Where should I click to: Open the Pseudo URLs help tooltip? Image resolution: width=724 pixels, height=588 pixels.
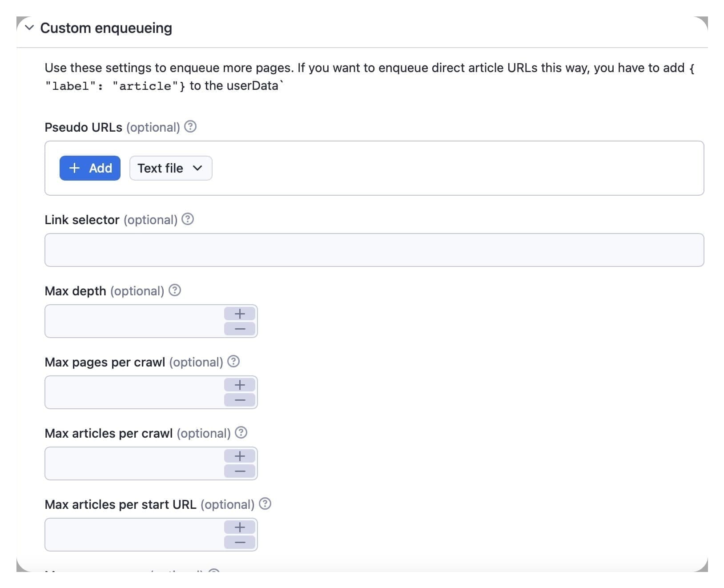click(190, 127)
